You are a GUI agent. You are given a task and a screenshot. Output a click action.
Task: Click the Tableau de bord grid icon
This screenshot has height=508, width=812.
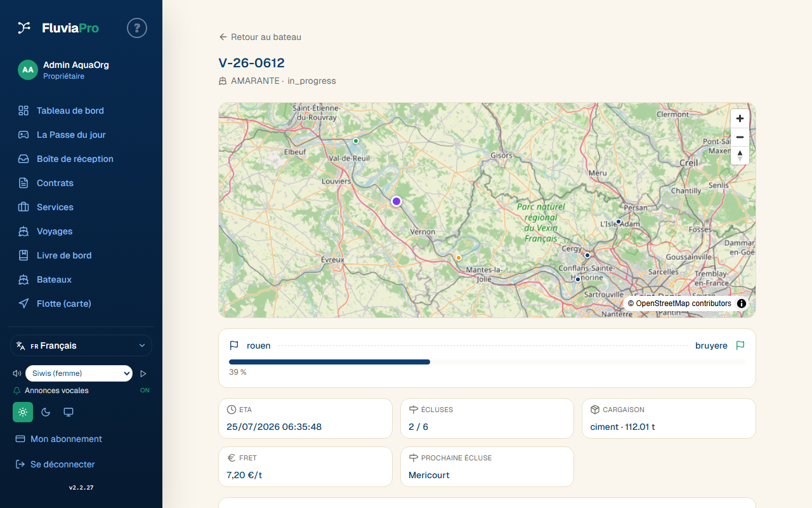click(23, 110)
